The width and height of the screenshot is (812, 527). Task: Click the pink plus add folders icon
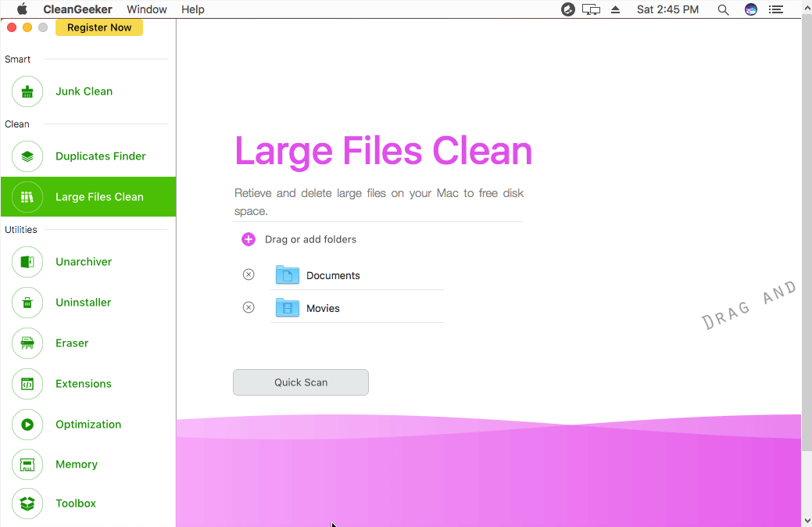click(249, 239)
